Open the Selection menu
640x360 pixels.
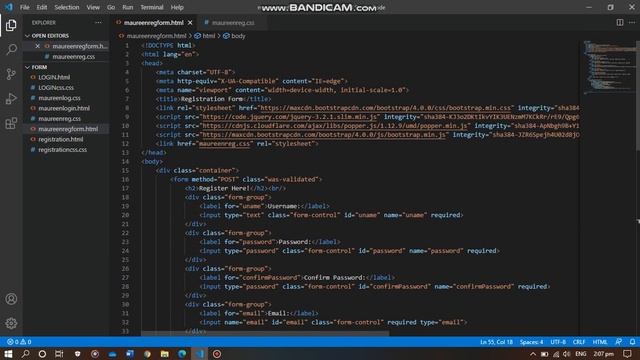(x=67, y=7)
